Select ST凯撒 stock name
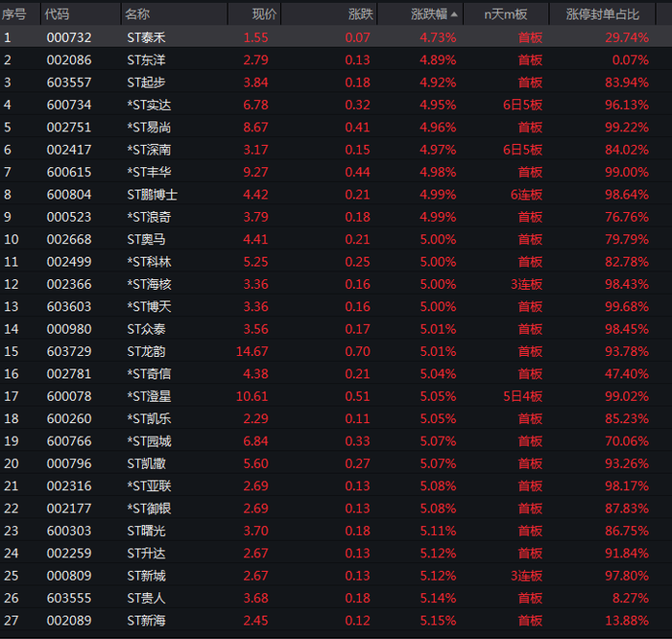672x639 pixels. coord(146,463)
